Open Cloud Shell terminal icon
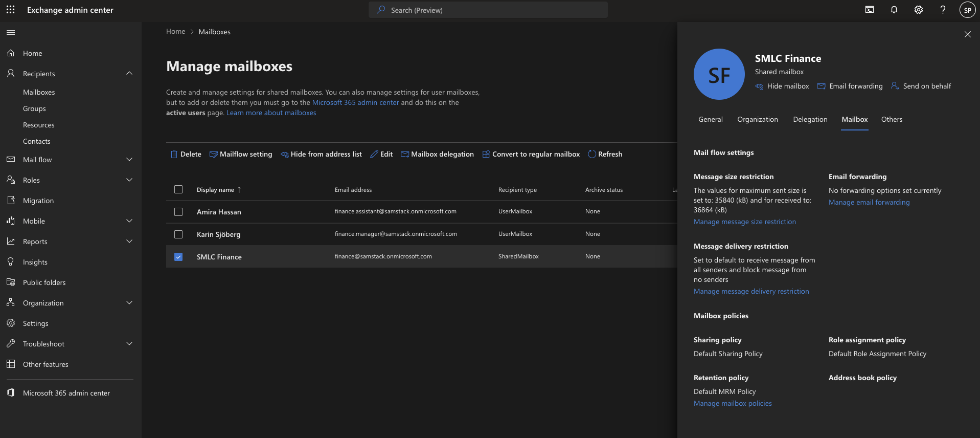This screenshot has width=980, height=438. pos(870,10)
